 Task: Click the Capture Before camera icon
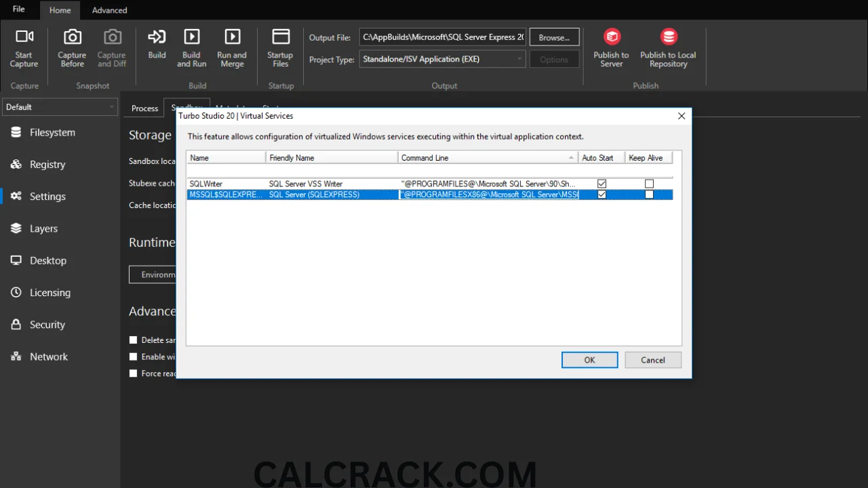[72, 37]
